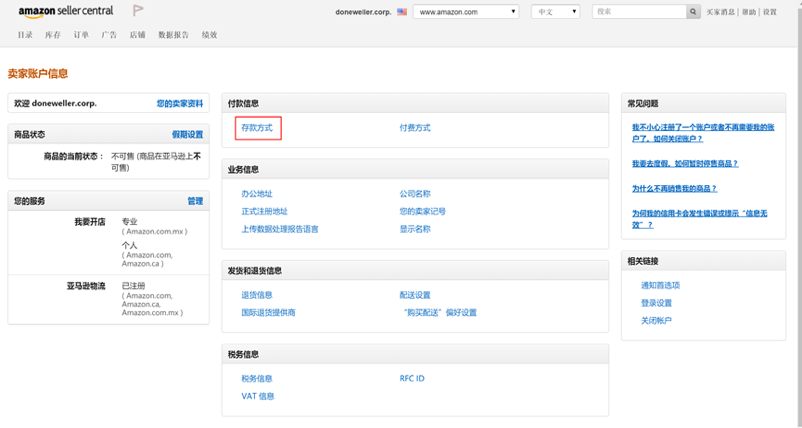Open the 数据报告 menu
Viewport: 802px width, 428px height.
tap(173, 35)
